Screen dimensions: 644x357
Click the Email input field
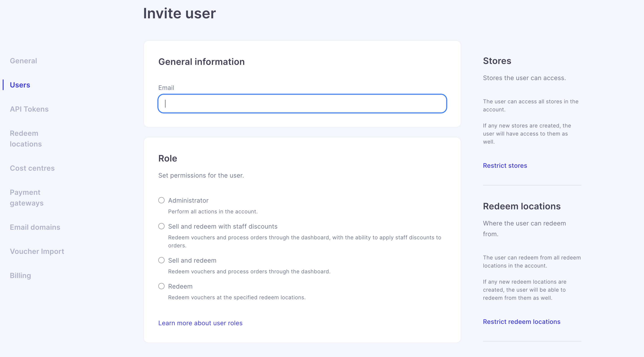(302, 104)
